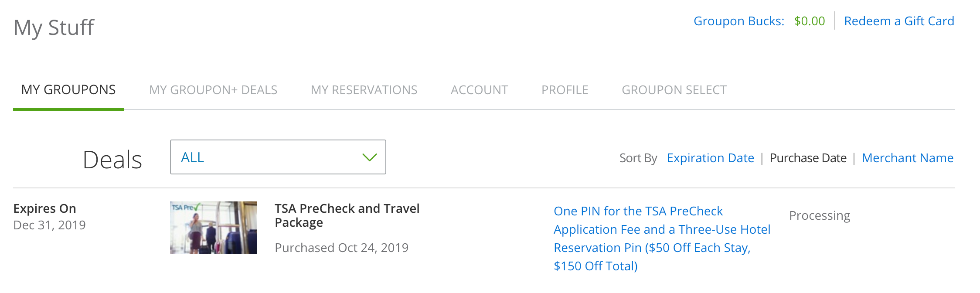Go to the MY RESERVATIONS tab
This screenshot has height=293, width=980.
click(x=364, y=90)
